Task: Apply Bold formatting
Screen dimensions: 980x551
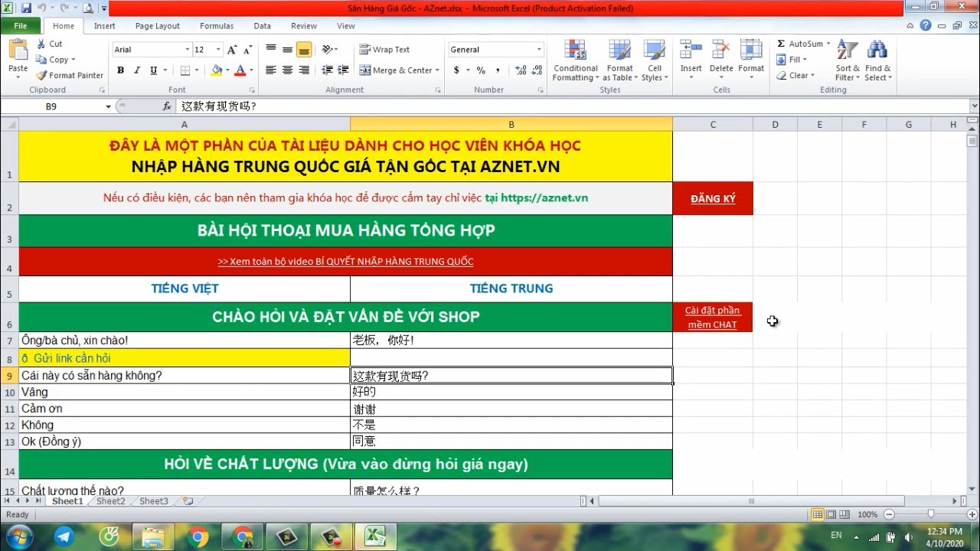Action: [x=120, y=70]
